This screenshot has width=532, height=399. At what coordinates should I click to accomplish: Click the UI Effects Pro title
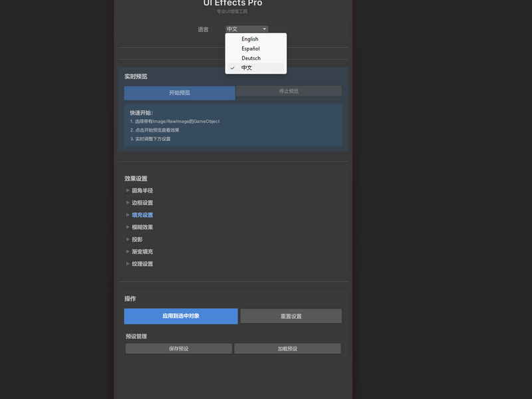coord(233,3)
